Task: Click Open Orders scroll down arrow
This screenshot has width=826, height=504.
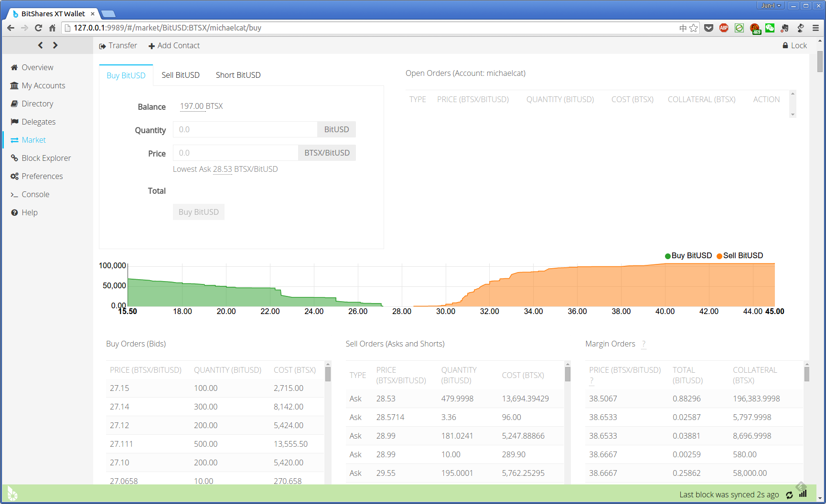Action: click(793, 115)
